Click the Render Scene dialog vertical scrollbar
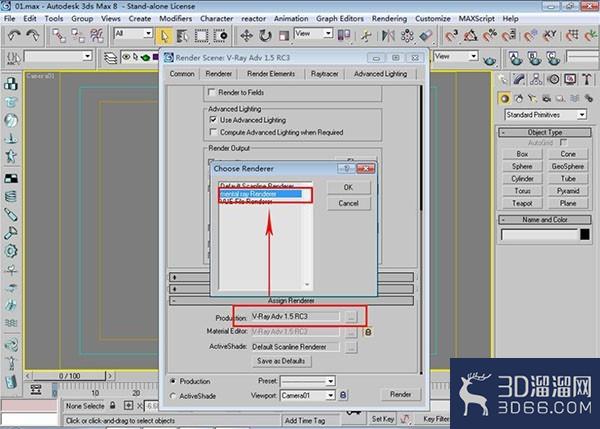600x429 pixels. pyautogui.click(x=421, y=147)
